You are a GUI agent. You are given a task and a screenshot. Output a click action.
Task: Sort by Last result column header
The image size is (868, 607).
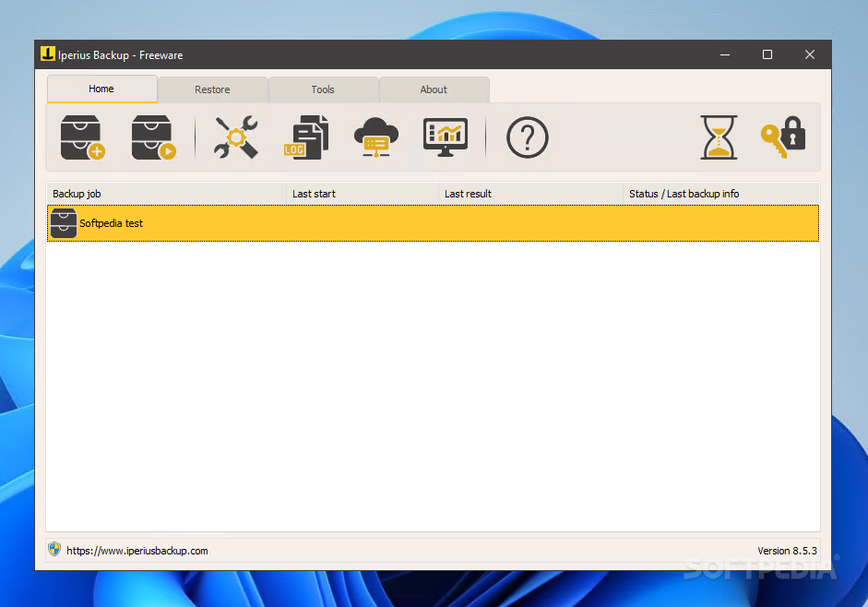(x=531, y=194)
